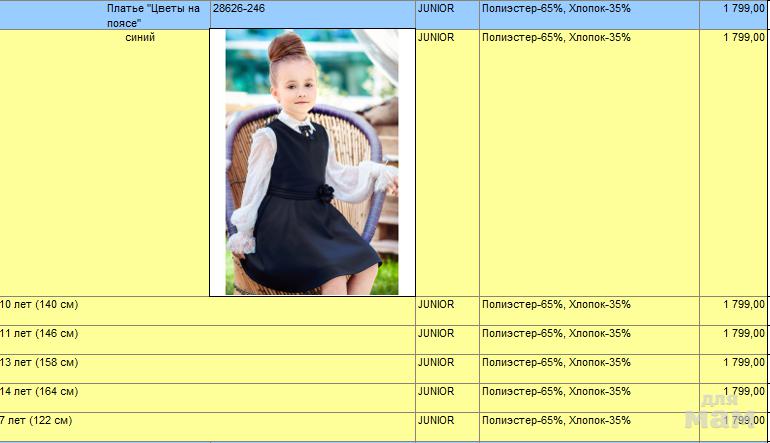Select the composition cell in the 7 лет row

[x=556, y=420]
